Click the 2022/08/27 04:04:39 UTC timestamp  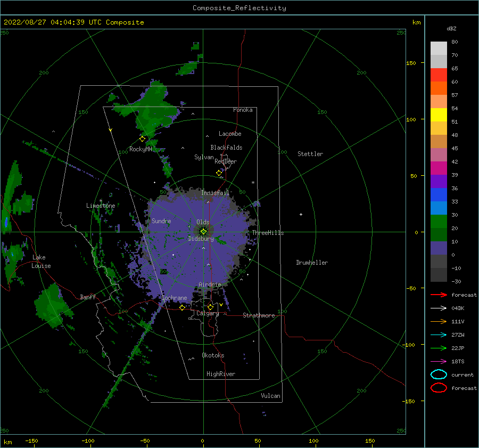pos(53,22)
